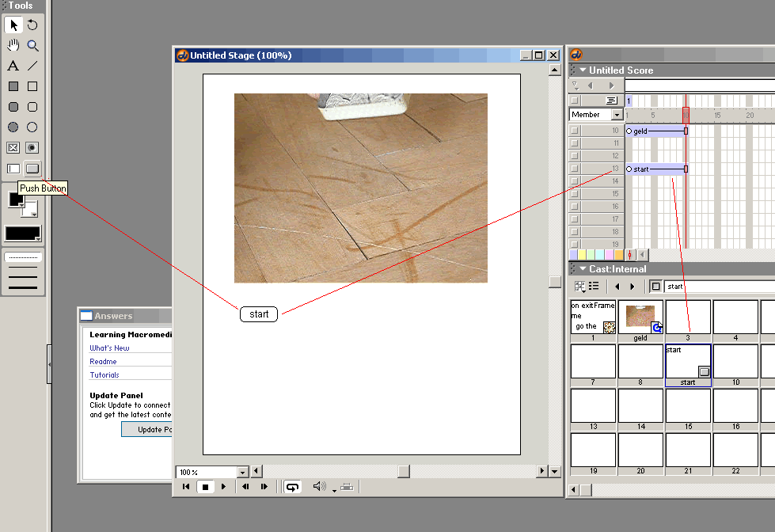Pick the Filled Ellipse tool
The height and width of the screenshot is (532, 775).
pyautogui.click(x=13, y=127)
